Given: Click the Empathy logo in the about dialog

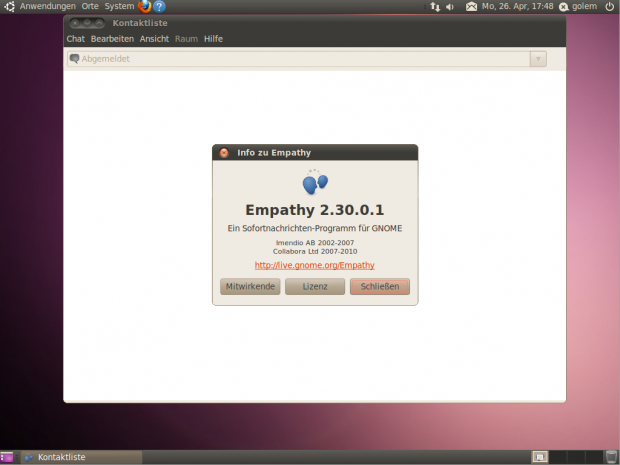Looking at the screenshot, I should click(315, 182).
